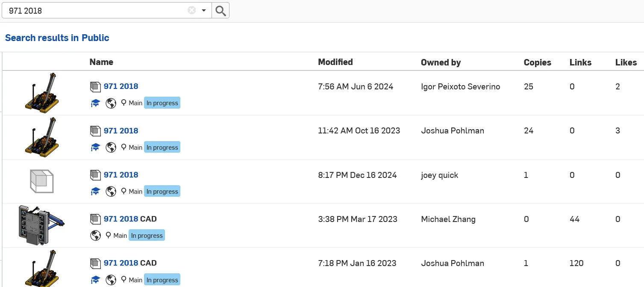The width and height of the screenshot is (644, 287).
Task: Clear the search text with X icon
Action: tap(192, 11)
